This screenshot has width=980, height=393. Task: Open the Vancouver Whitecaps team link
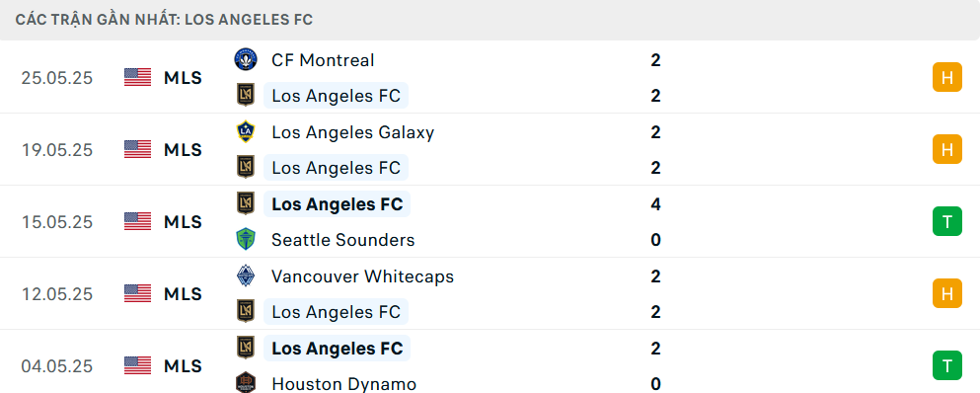(362, 275)
